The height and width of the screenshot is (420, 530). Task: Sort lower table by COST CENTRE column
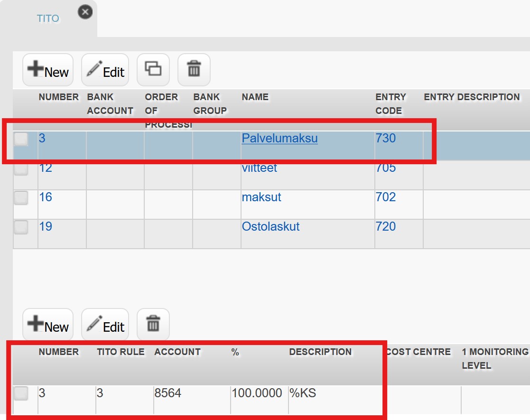pyautogui.click(x=418, y=352)
